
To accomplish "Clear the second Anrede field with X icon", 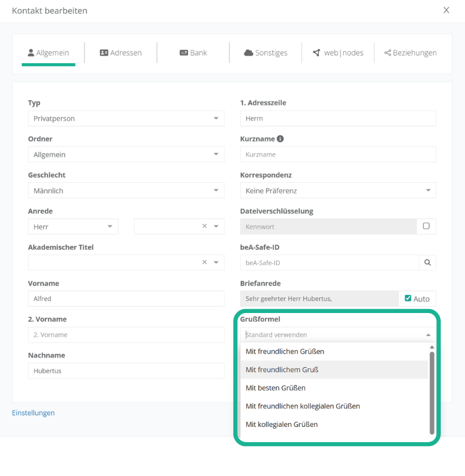I will tap(205, 226).
